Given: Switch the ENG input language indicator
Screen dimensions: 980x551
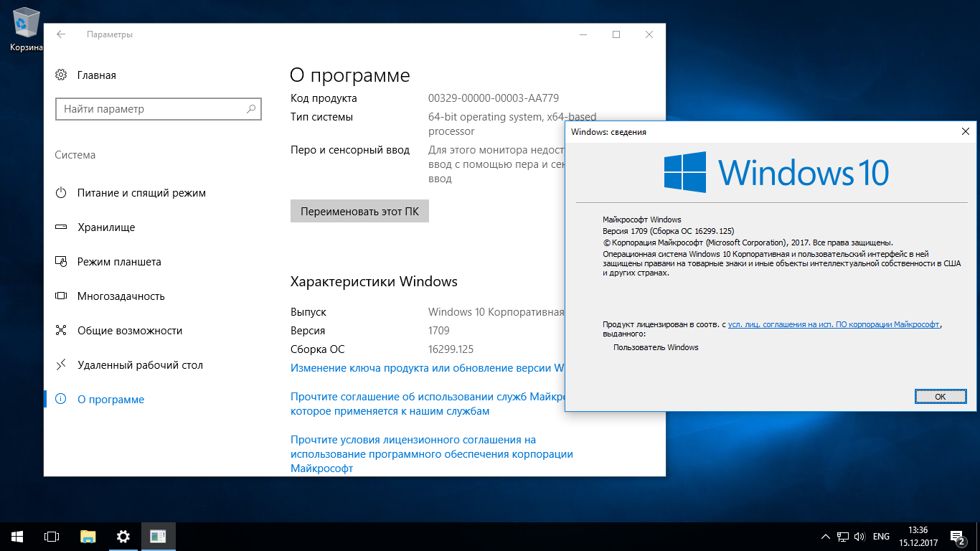Looking at the screenshot, I should coord(882,537).
